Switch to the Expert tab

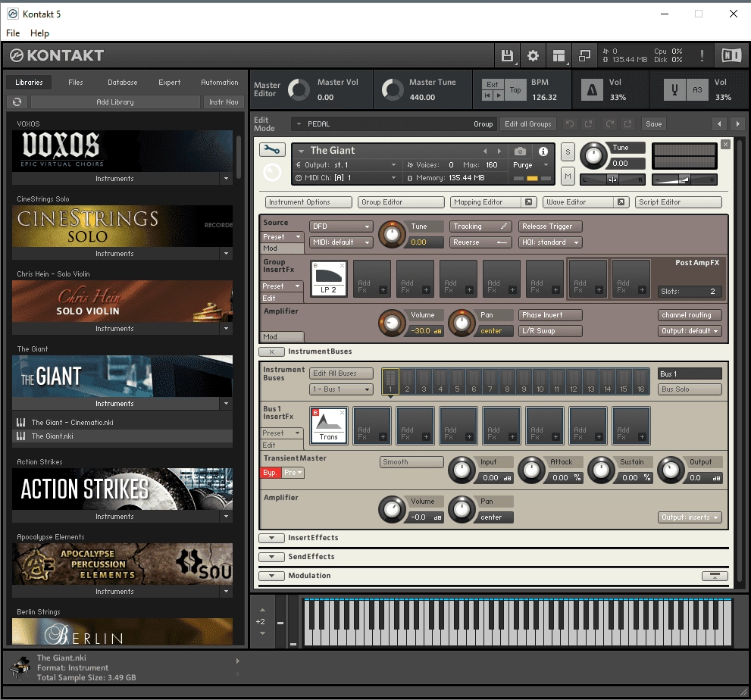click(170, 83)
